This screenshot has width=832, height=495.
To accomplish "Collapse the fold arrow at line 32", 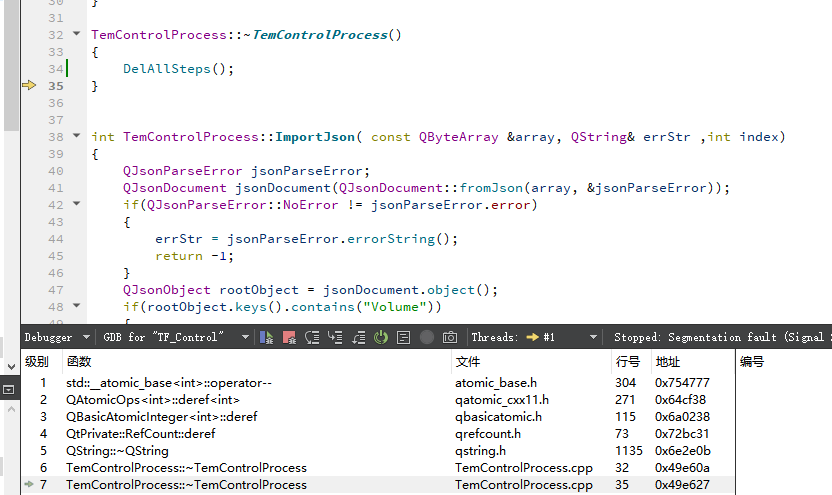I will [x=76, y=33].
